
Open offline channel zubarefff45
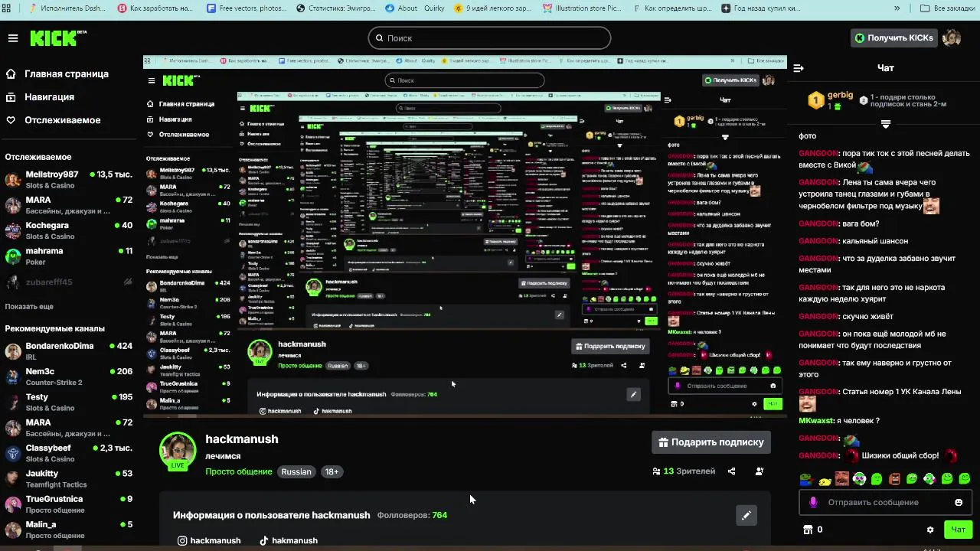(x=69, y=282)
